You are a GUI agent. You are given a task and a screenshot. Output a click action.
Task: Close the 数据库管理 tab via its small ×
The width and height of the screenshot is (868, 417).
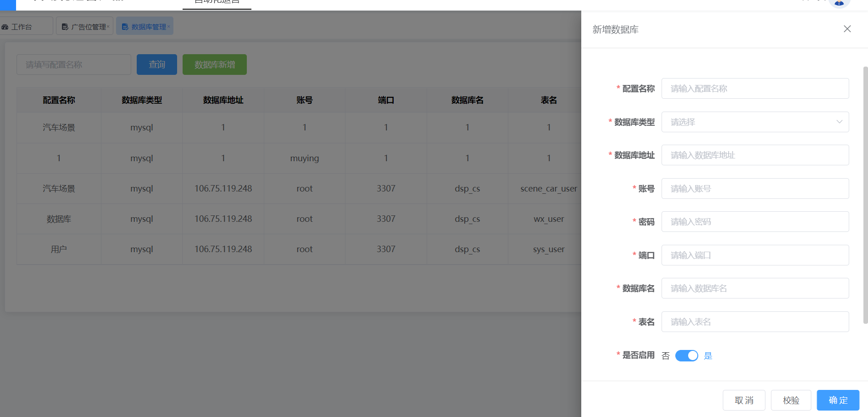click(x=169, y=26)
